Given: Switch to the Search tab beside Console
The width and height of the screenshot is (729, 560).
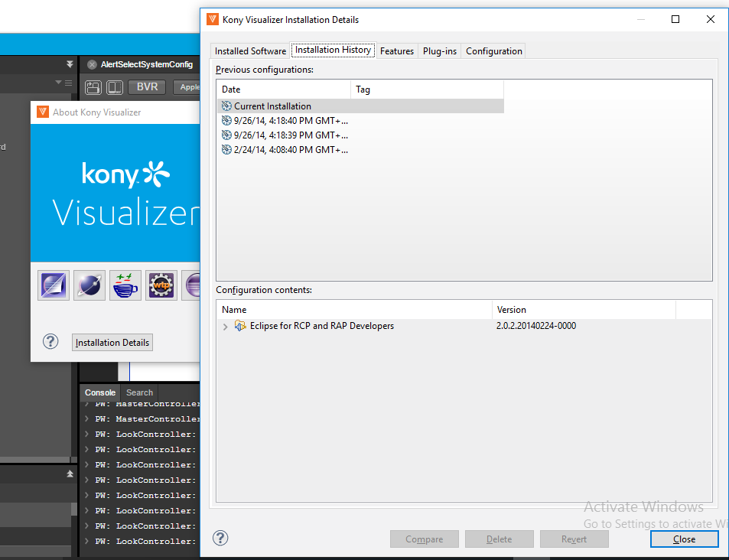Looking at the screenshot, I should (x=139, y=392).
